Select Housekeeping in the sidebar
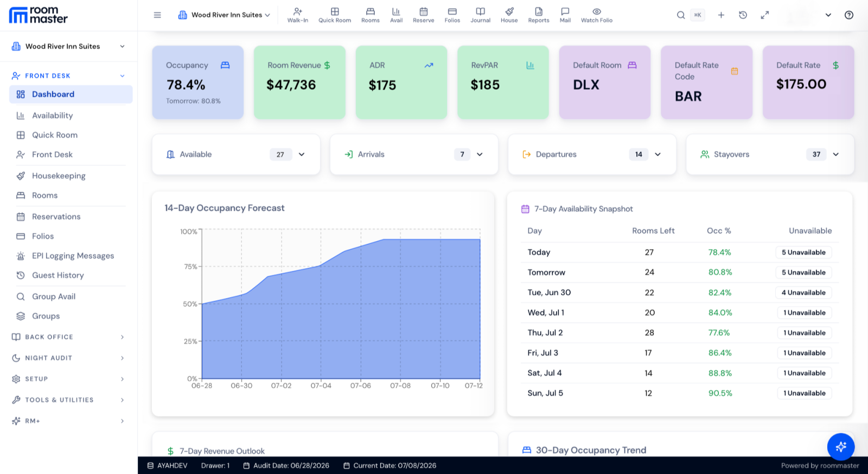This screenshot has width=868, height=474. (x=59, y=176)
